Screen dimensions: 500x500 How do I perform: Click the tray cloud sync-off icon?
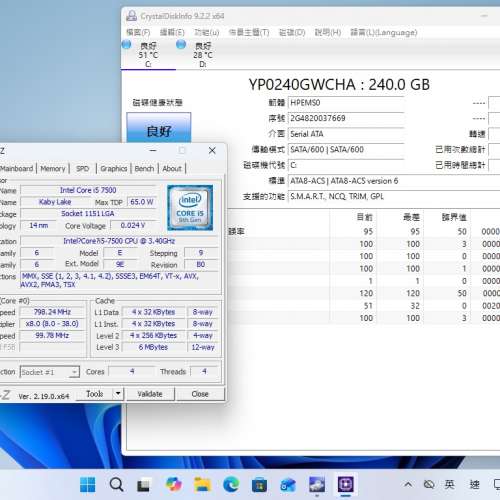tap(429, 484)
